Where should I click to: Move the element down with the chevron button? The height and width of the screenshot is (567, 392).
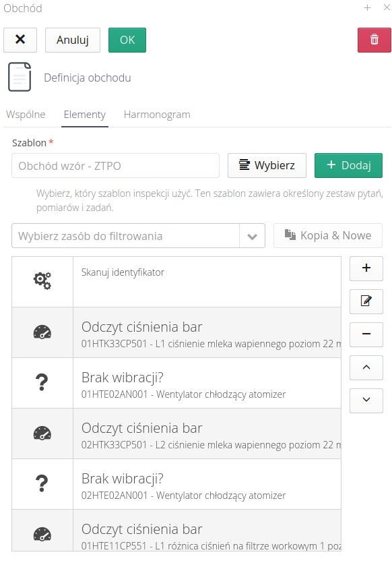click(366, 400)
